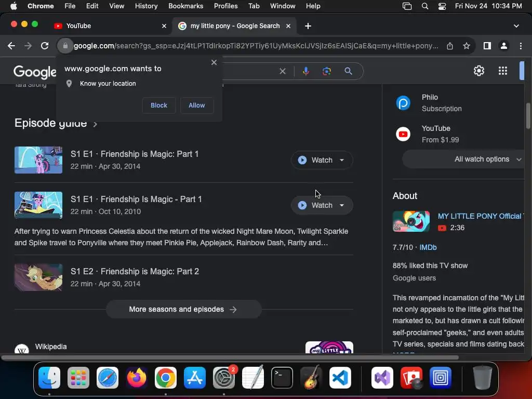This screenshot has width=532, height=399.
Task: Open Google Lens image search
Action: click(x=327, y=71)
